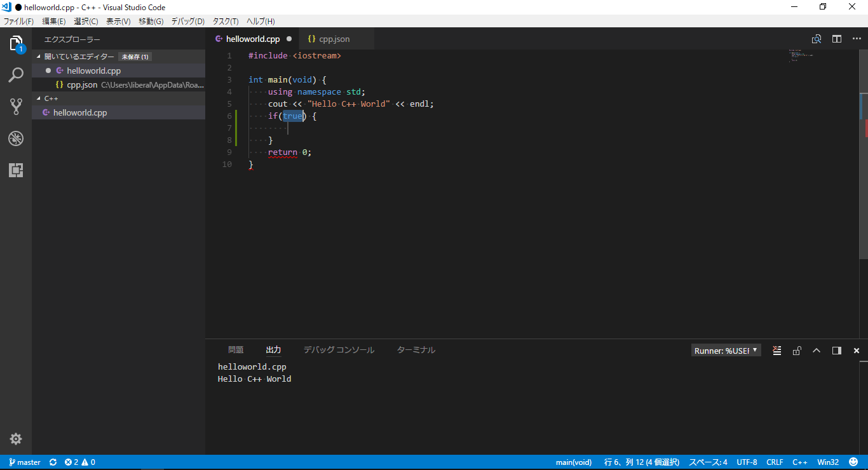The width and height of the screenshot is (868, 470).
Task: Click the synchronize changes icon in status bar
Action: click(53, 462)
